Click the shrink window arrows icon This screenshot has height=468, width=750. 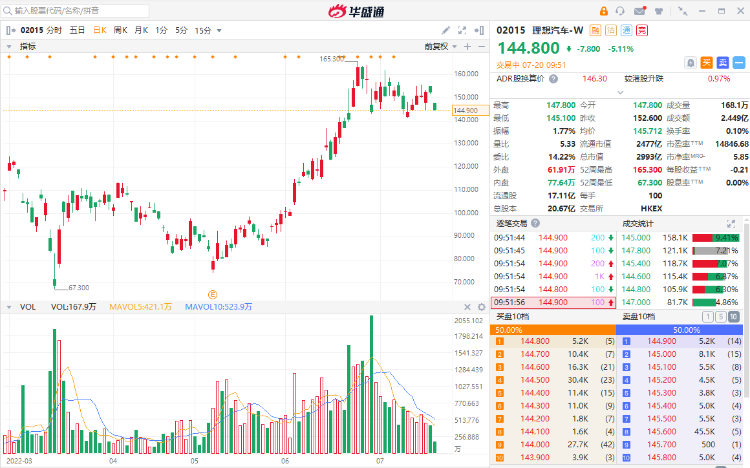[683, 11]
